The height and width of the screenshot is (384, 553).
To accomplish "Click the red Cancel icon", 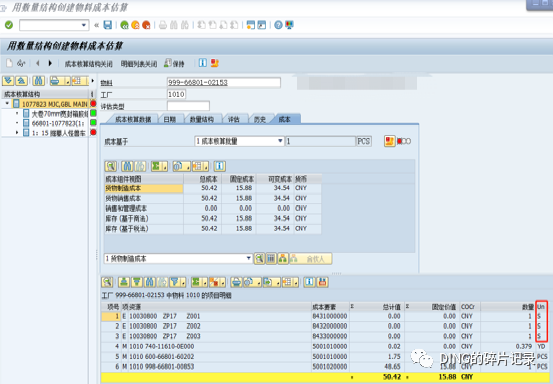I will 146,25.
